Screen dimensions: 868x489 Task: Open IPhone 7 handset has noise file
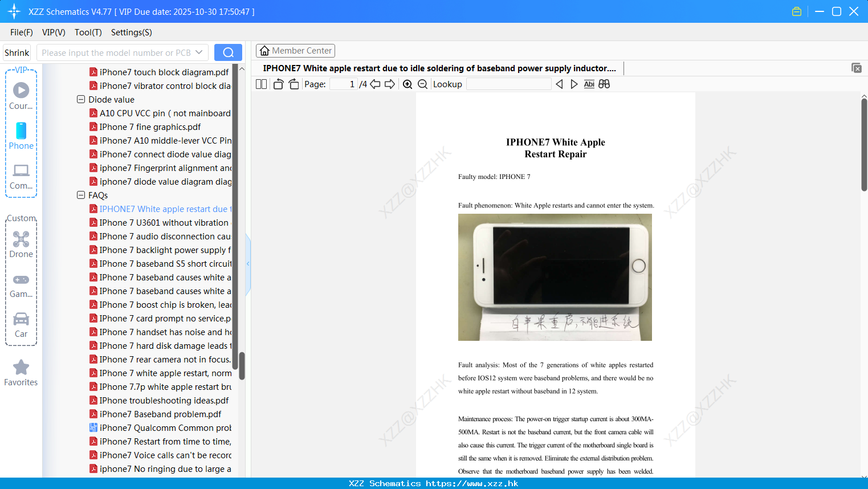[160, 332]
